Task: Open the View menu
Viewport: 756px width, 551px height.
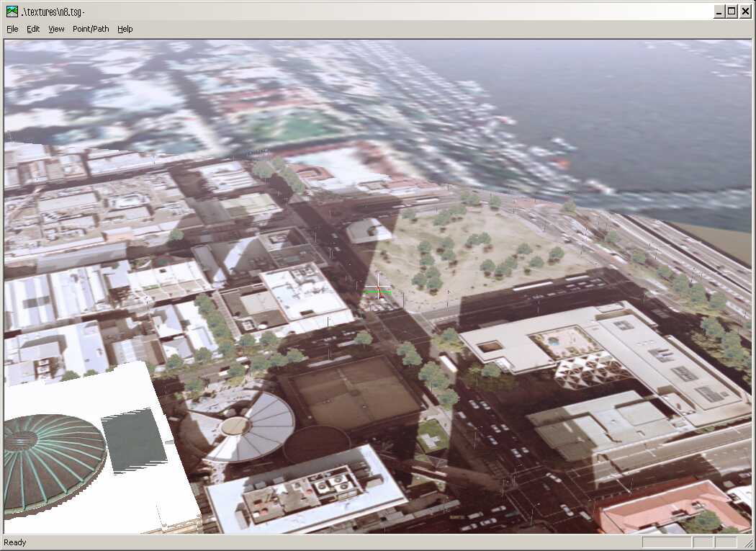Action: click(56, 29)
